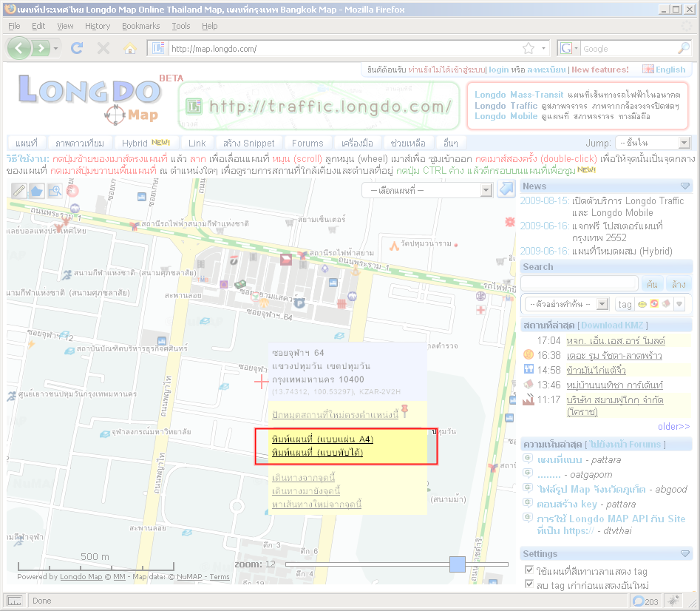The height and width of the screenshot is (611, 700).
Task: Click the highlighted red circular tag icon
Action: [654, 304]
